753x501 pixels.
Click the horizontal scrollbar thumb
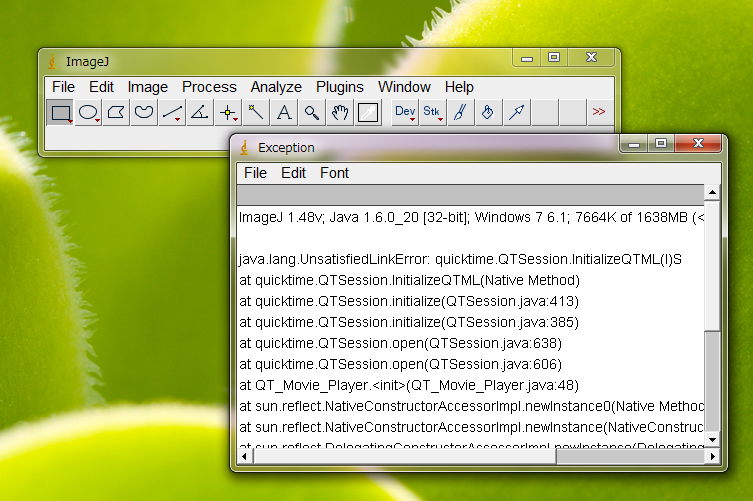pyautogui.click(x=404, y=456)
